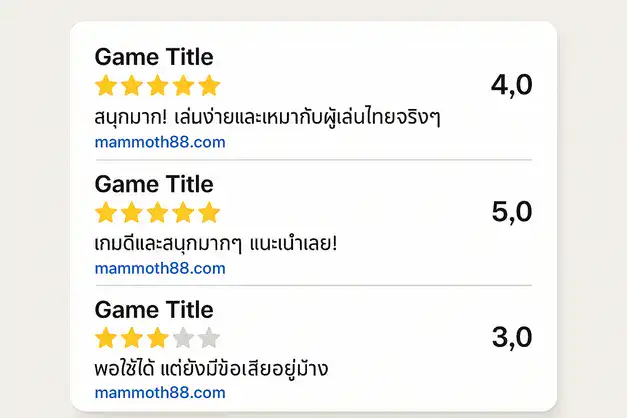Click the third gold star in the bottom review
The height and width of the screenshot is (418, 627).
pyautogui.click(x=157, y=338)
